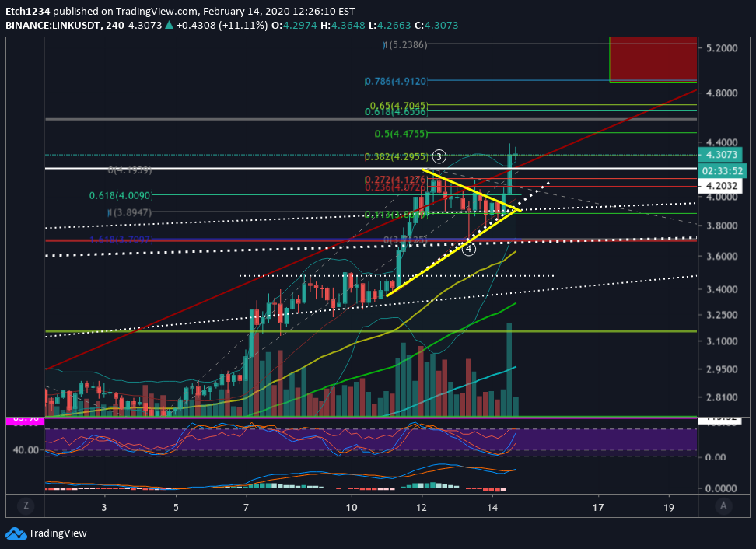
Task: Click the date label 17 on the time axis
Action: [x=598, y=507]
